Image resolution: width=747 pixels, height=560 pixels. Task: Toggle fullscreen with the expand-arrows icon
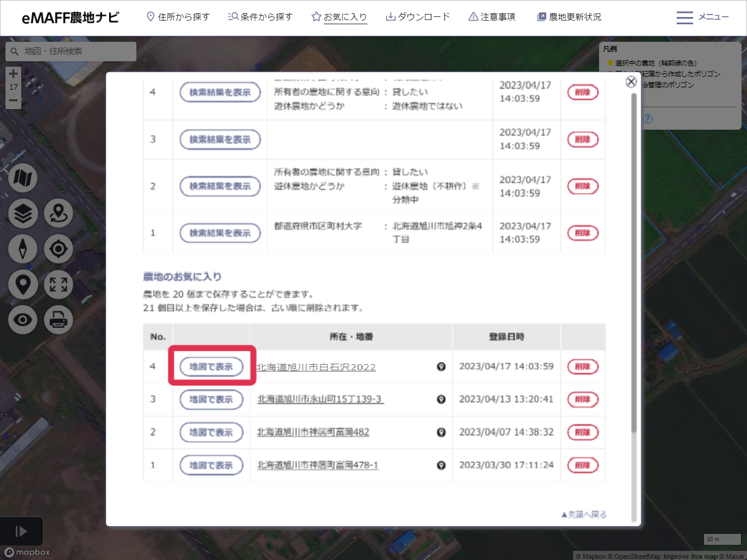coord(58,284)
